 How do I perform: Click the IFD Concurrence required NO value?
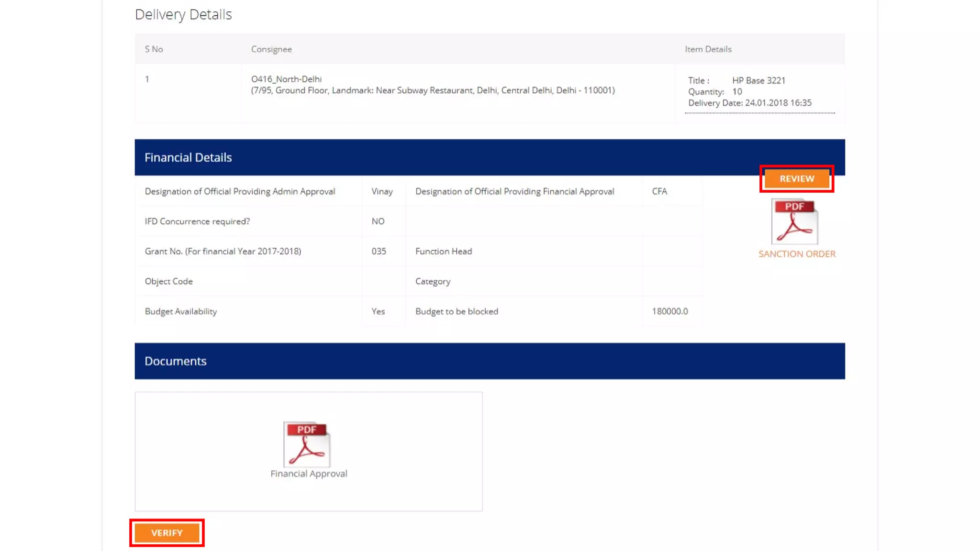point(378,221)
